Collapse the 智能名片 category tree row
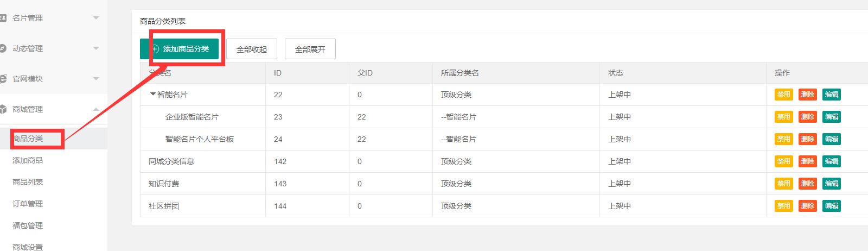This screenshot has width=868, height=251. pos(153,94)
